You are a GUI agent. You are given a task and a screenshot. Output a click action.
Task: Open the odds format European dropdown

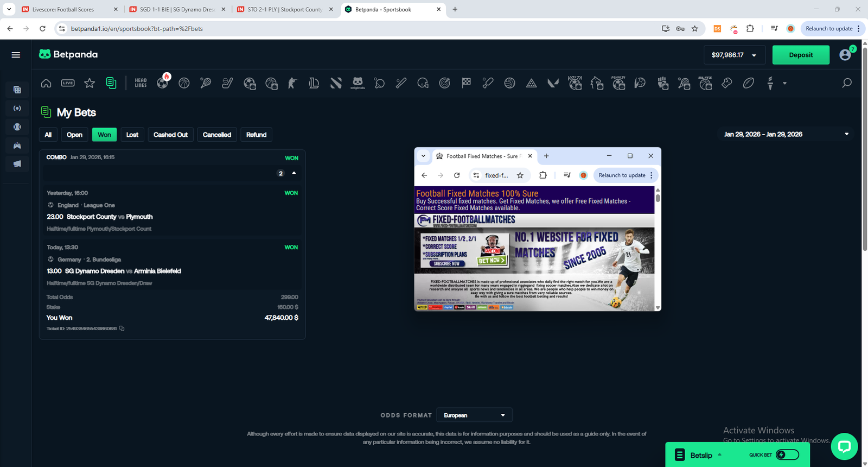coord(474,415)
